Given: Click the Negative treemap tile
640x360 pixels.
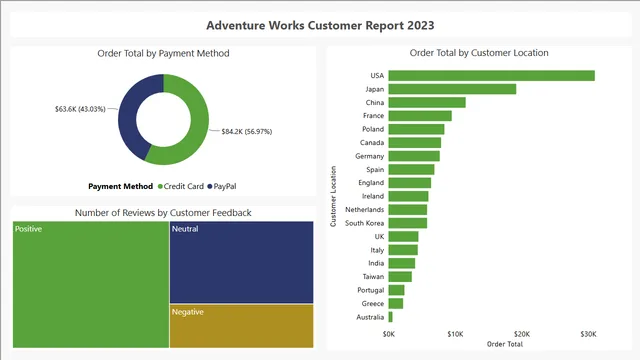Looking at the screenshot, I should coord(242,326).
